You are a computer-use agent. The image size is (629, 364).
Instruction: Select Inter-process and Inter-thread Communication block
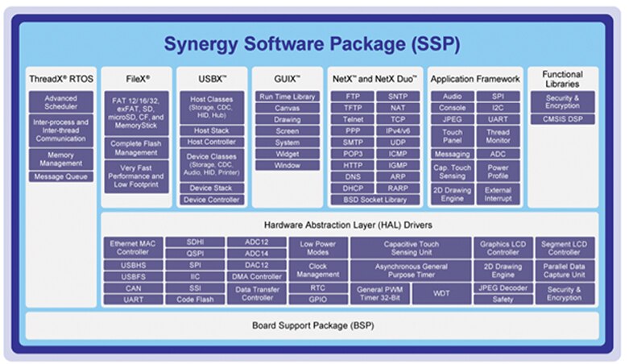click(61, 130)
